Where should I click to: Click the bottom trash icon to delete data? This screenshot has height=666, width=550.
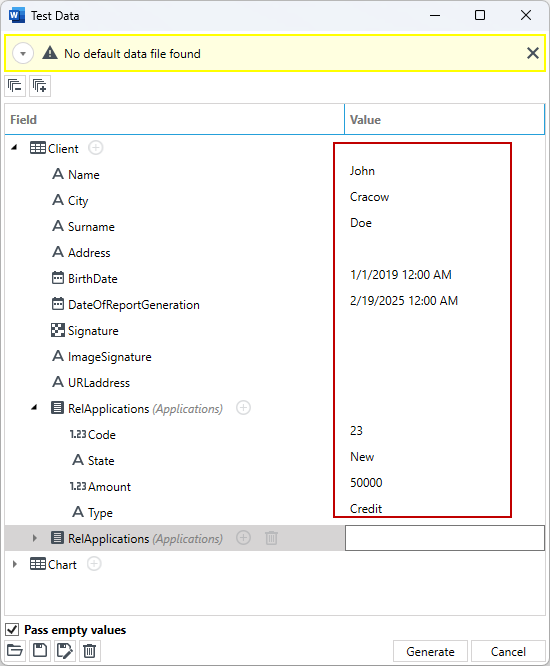(90, 651)
